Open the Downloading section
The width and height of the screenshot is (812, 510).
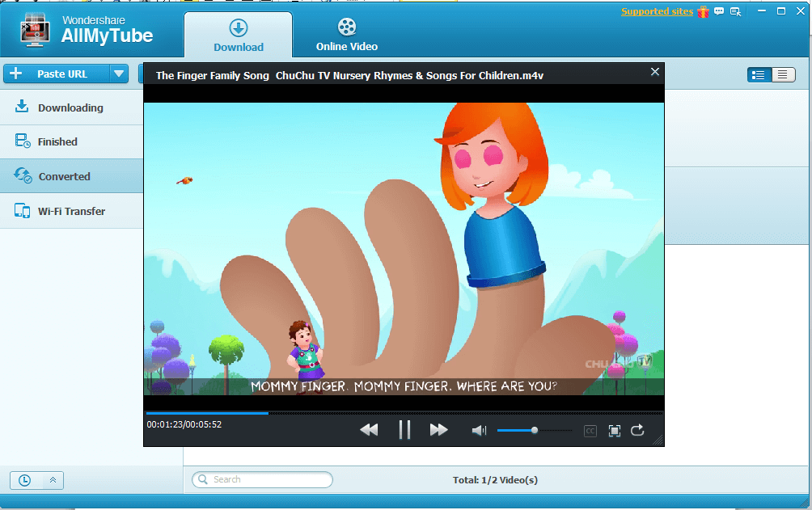[71, 107]
